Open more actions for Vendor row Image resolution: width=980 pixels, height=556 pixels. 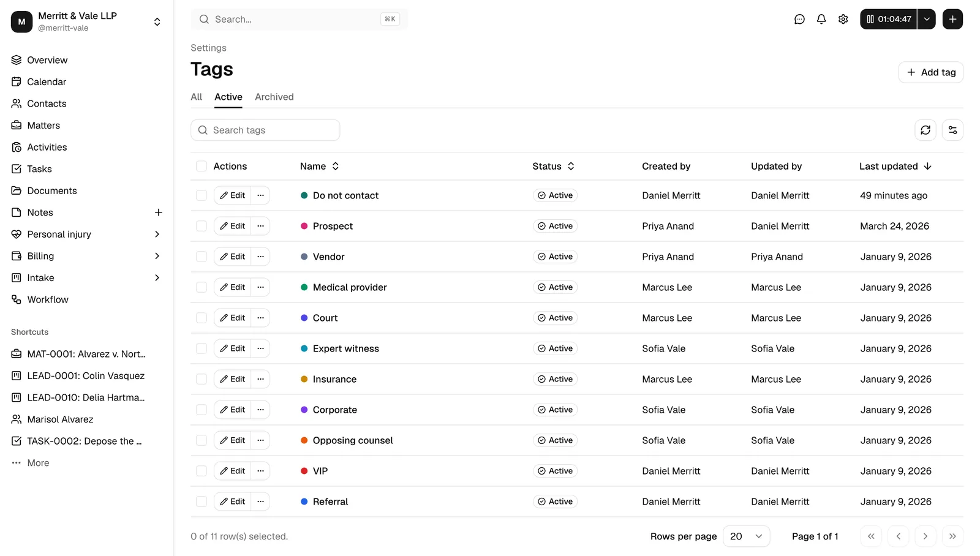260,257
